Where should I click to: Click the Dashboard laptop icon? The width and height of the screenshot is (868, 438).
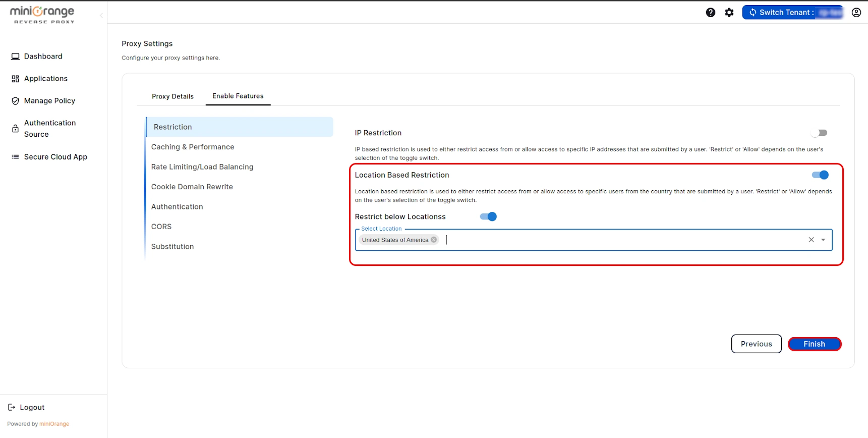pos(16,57)
